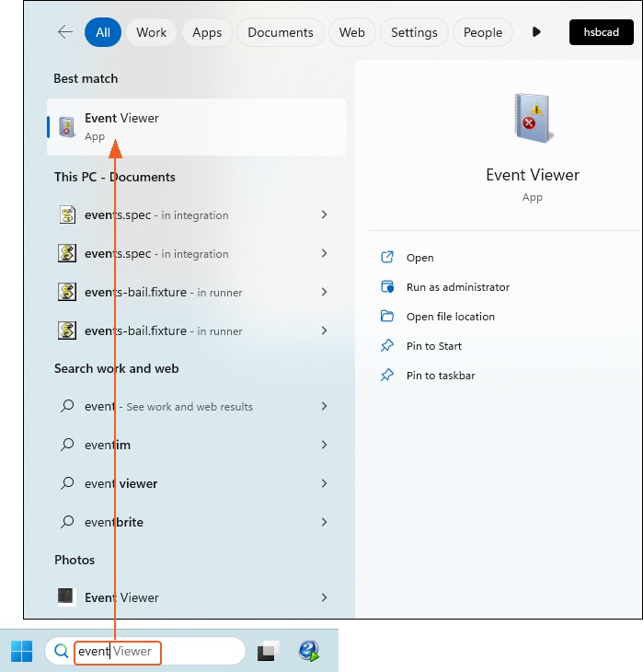Switch to the Apps filter tab
The width and height of the screenshot is (643, 672).
coord(207,32)
